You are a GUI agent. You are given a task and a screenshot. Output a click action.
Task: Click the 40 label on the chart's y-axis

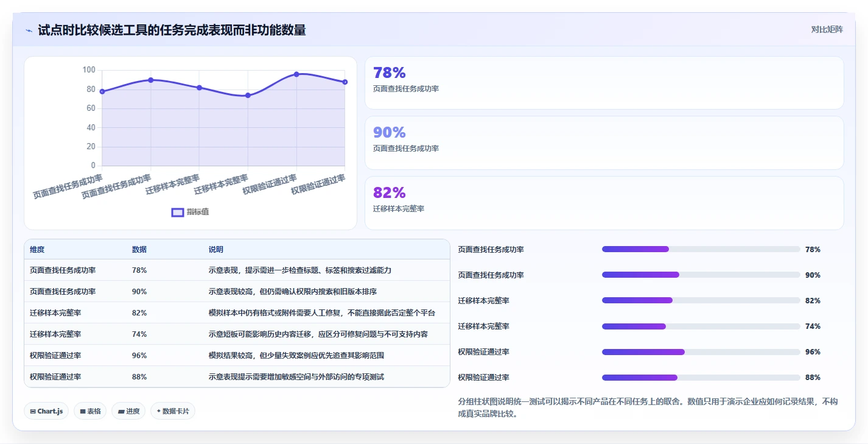click(91, 127)
